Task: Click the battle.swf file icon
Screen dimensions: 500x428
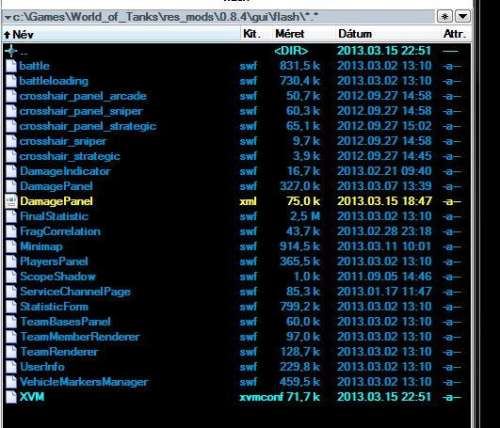Action: (11, 66)
